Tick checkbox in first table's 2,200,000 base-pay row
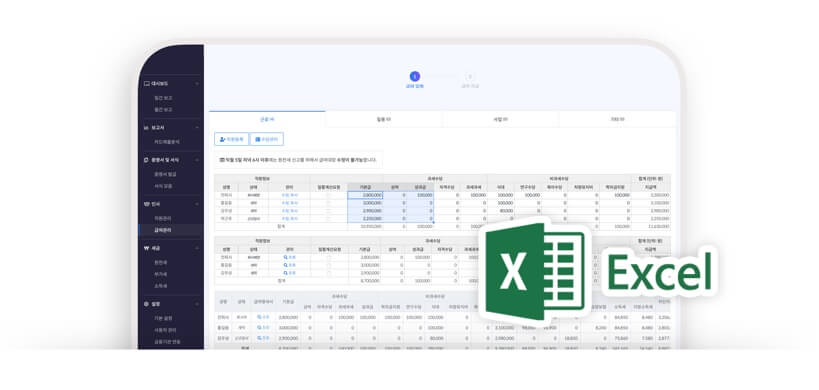Screen dimensions: 819x390 tap(329, 219)
